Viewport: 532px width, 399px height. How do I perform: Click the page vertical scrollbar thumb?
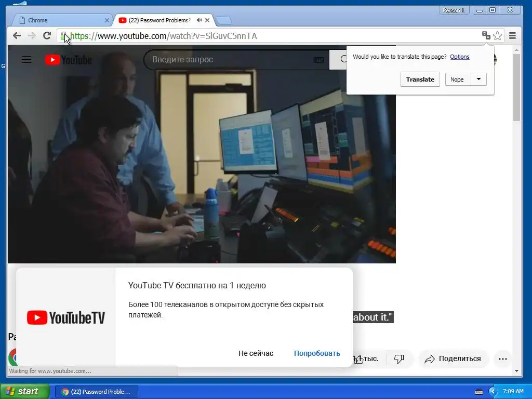tap(516, 87)
